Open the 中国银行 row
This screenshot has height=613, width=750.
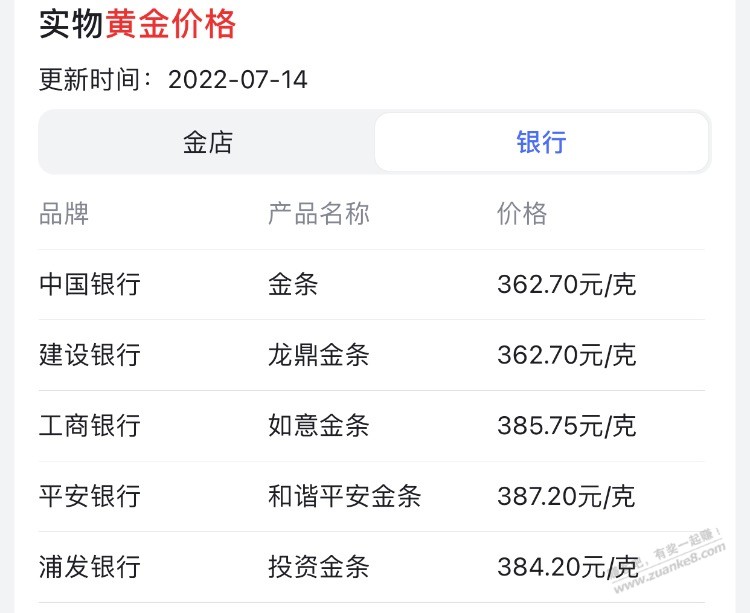(x=372, y=285)
